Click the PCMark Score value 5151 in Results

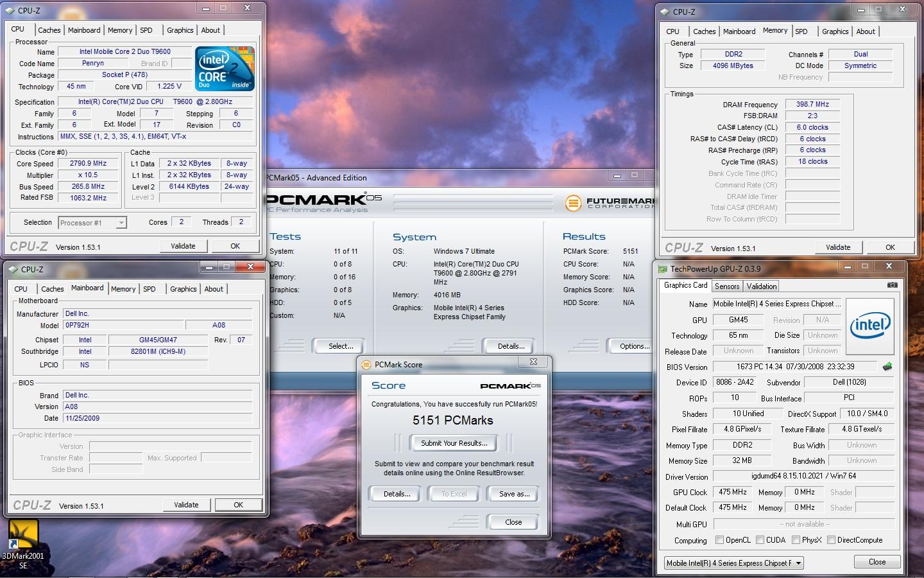[x=630, y=251]
